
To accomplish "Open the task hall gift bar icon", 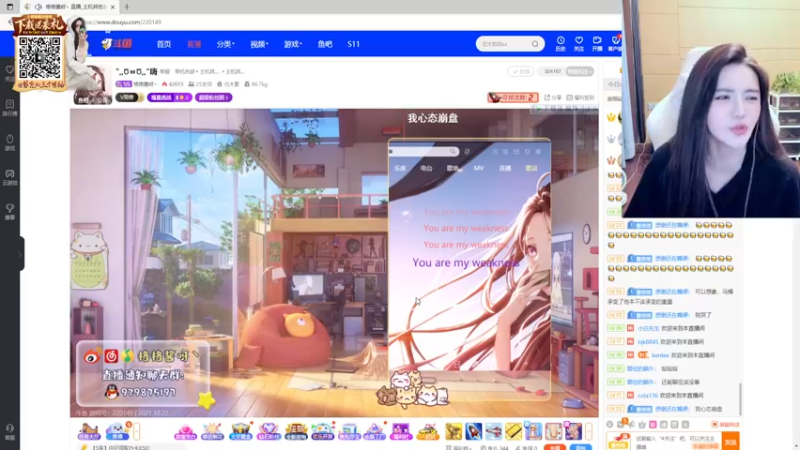I will click(x=88, y=432).
